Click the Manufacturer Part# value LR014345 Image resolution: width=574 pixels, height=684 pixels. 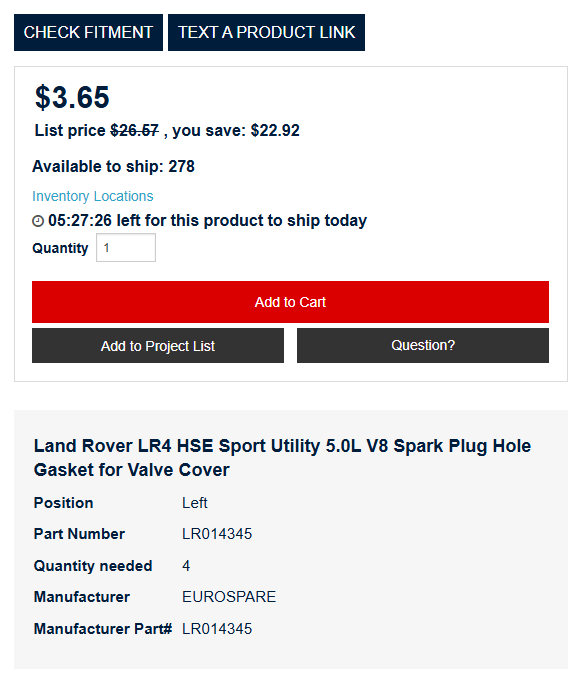[217, 629]
